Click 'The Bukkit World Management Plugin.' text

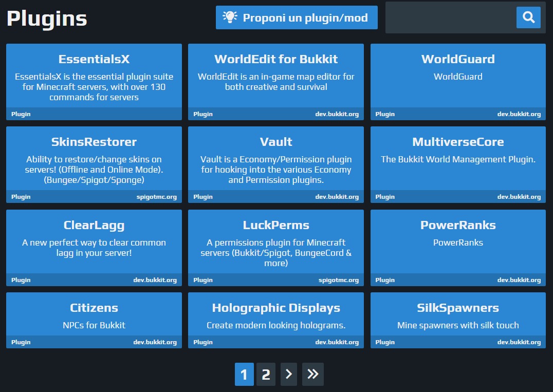pos(458,160)
